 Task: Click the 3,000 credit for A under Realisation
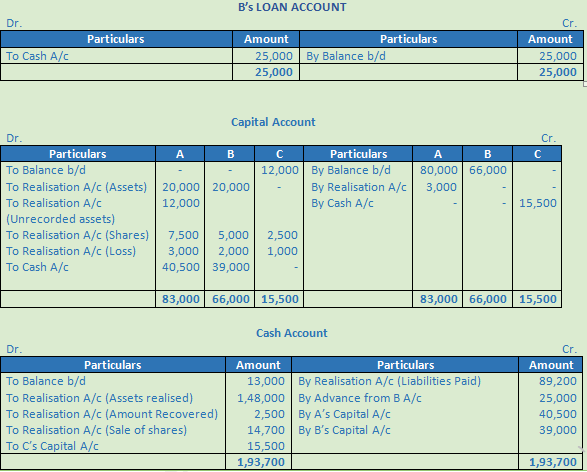pyautogui.click(x=441, y=186)
